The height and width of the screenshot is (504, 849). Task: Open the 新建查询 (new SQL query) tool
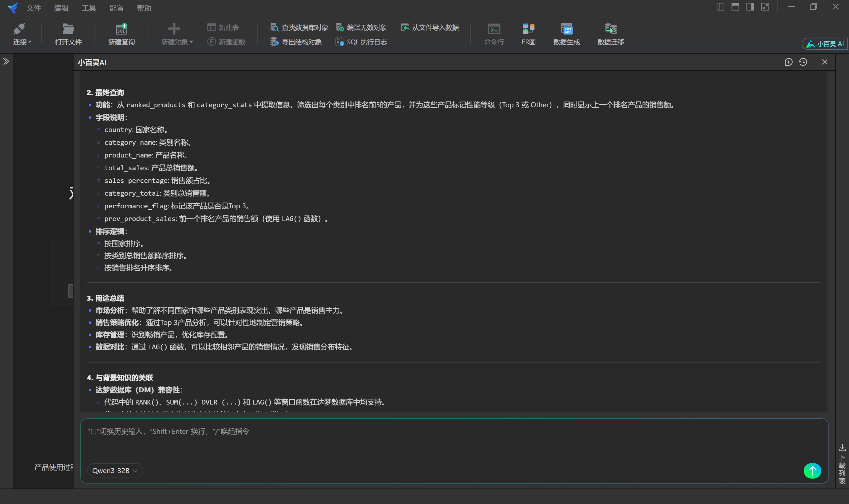click(121, 34)
